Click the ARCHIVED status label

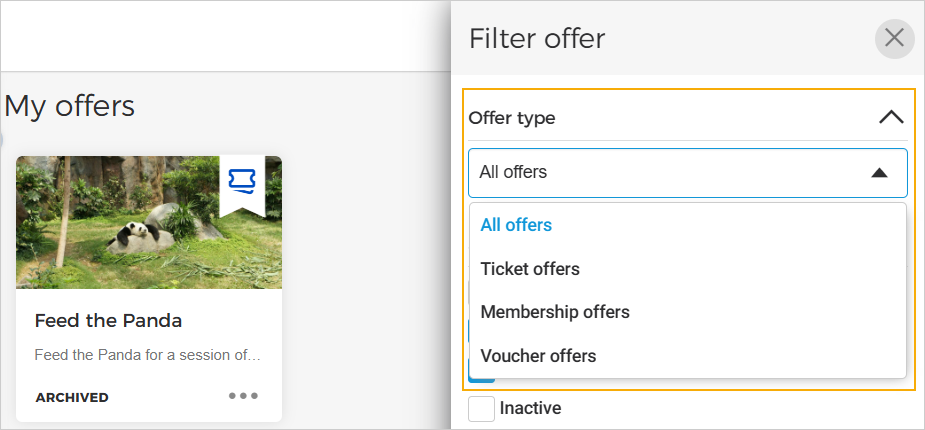(72, 397)
